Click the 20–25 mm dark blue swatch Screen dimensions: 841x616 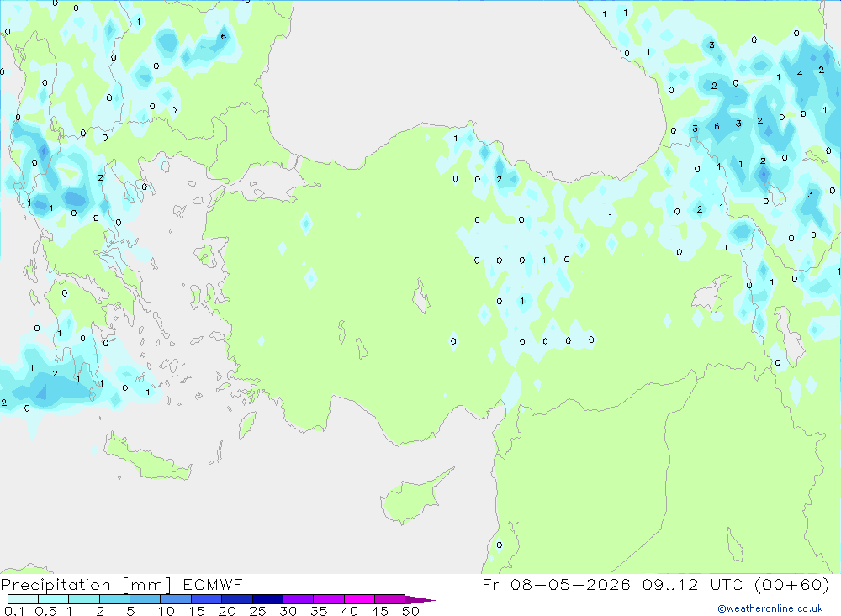click(237, 599)
